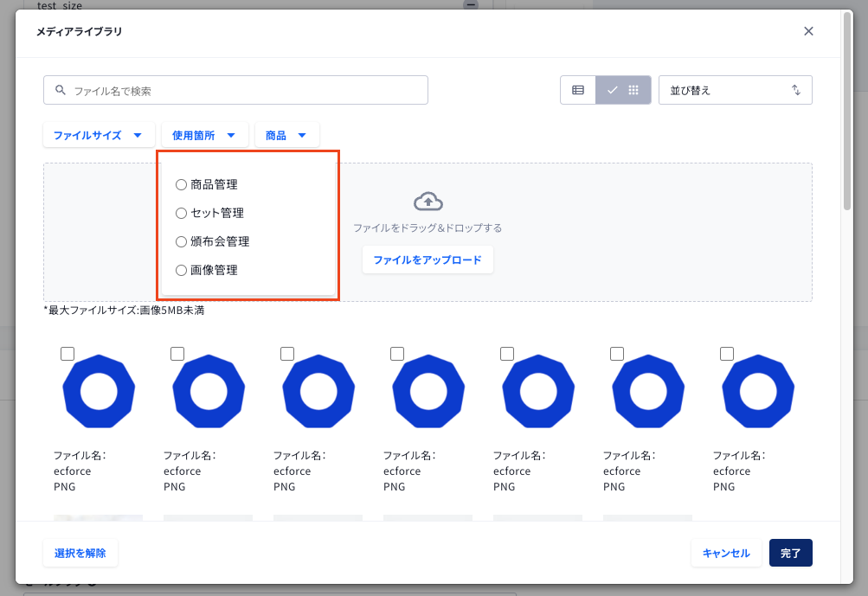Viewport: 868px width, 596px height.
Task: Click the sort arrows icon in 並び替え
Action: click(796, 90)
